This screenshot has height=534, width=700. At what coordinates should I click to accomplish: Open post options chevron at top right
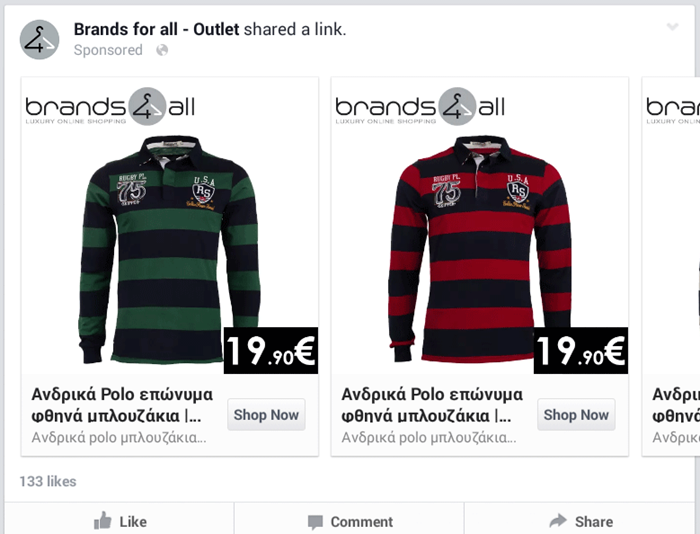pos(672,27)
